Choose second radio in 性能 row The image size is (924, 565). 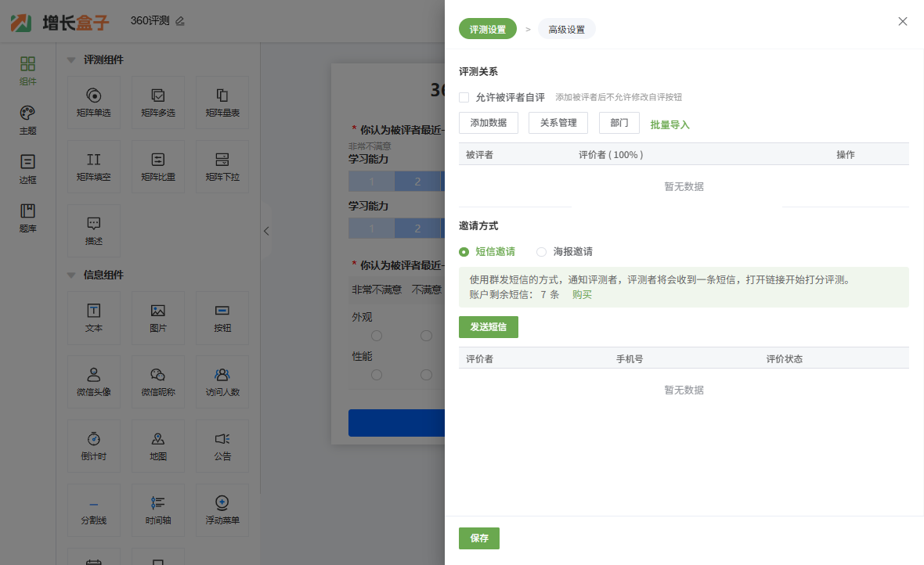coord(426,376)
